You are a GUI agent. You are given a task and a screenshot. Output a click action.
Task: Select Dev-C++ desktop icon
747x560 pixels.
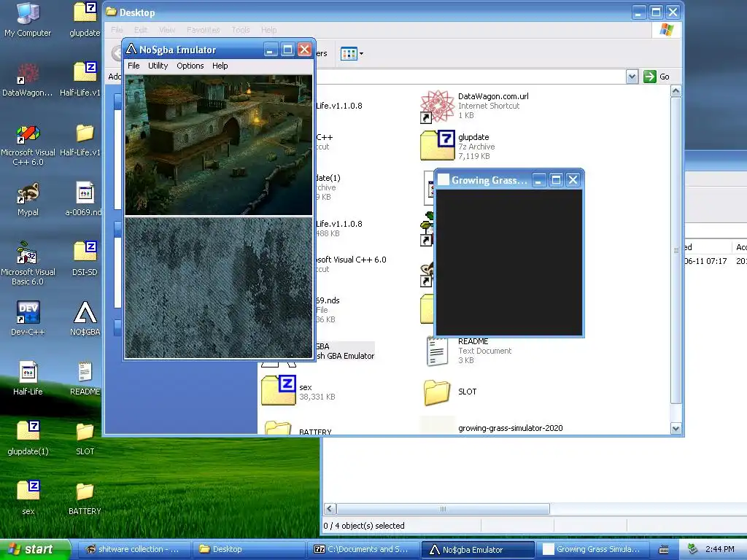[28, 318]
